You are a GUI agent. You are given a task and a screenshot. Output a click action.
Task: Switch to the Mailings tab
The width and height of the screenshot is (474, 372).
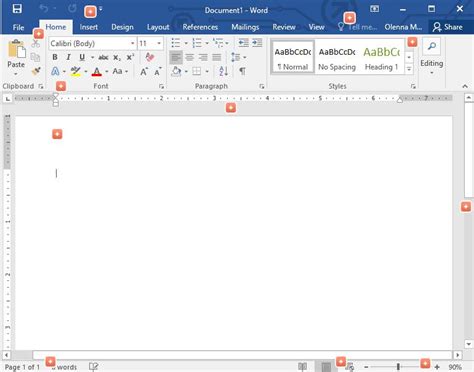245,27
